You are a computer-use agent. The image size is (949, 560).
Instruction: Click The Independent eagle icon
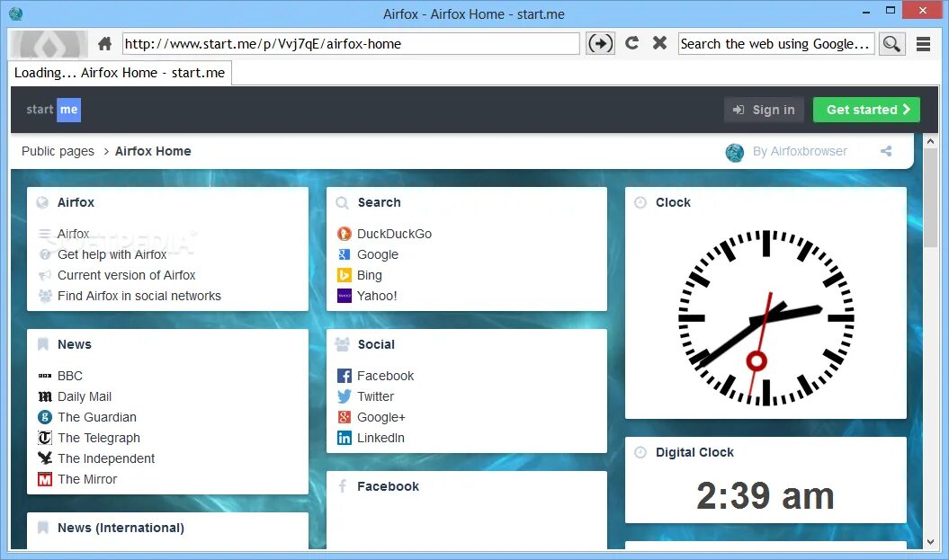[x=45, y=458]
